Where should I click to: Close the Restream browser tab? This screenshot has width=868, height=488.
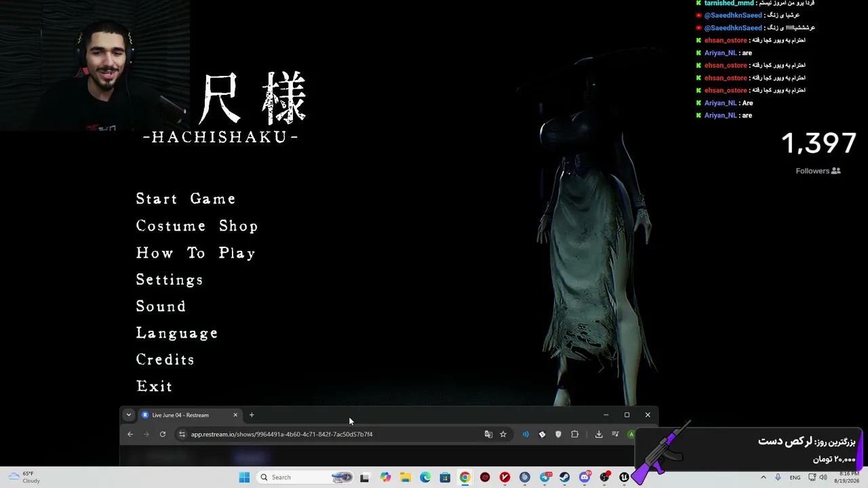point(235,415)
